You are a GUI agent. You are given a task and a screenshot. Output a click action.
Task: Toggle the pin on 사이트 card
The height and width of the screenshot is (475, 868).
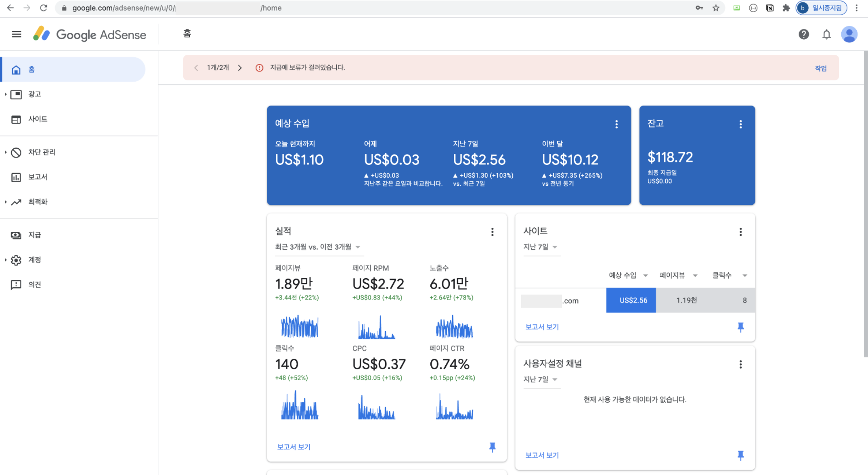coord(740,327)
